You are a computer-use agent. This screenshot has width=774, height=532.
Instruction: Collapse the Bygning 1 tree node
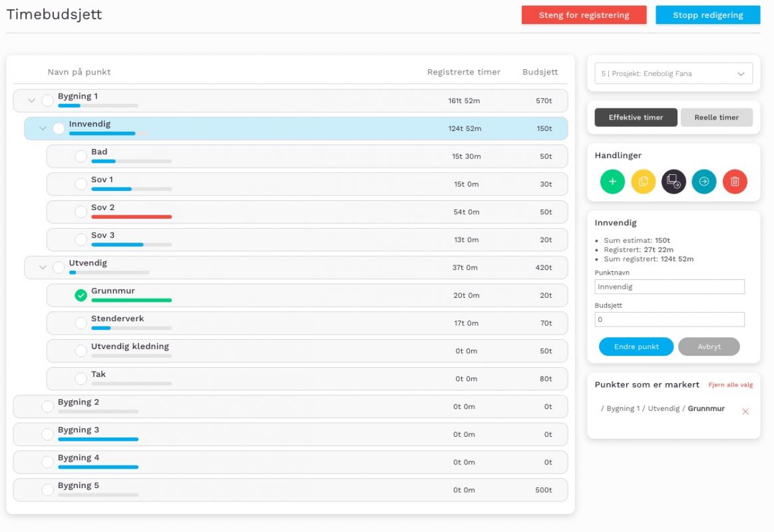pos(31,101)
